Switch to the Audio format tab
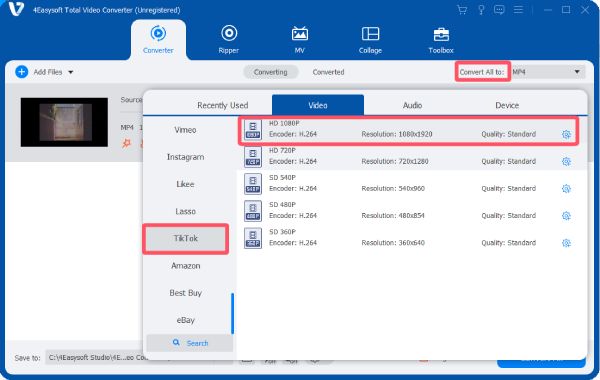This screenshot has height=380, width=600. [x=412, y=105]
